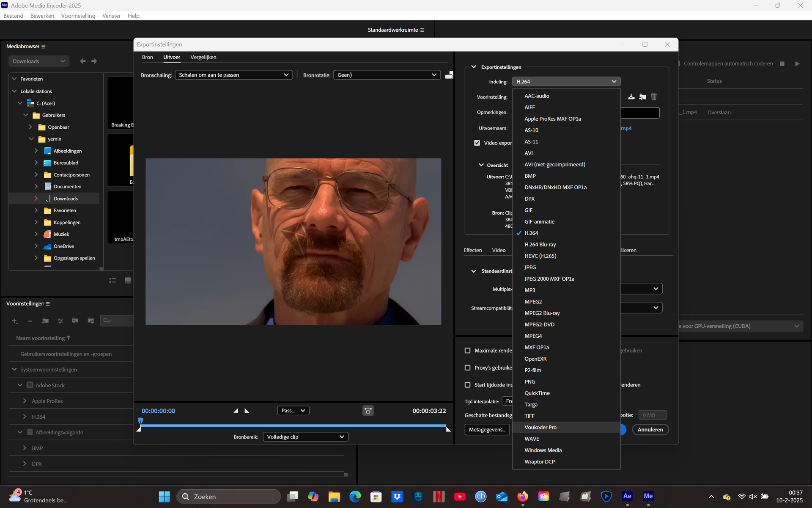Image resolution: width=812 pixels, height=508 pixels.
Task: Click the save preset icon
Action: tap(631, 97)
